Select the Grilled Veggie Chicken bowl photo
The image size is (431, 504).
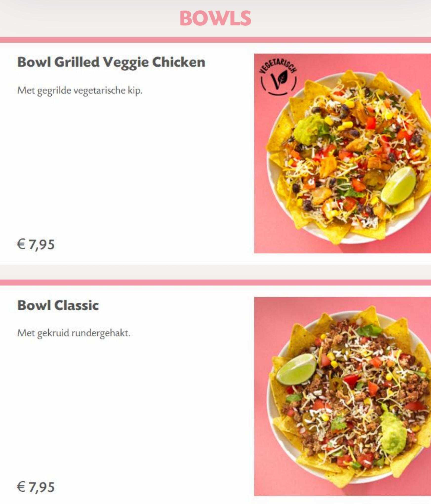point(343,153)
